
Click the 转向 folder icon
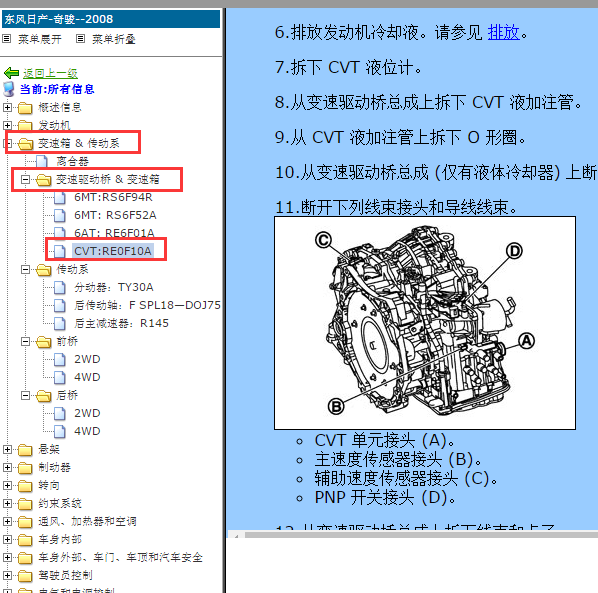25,486
